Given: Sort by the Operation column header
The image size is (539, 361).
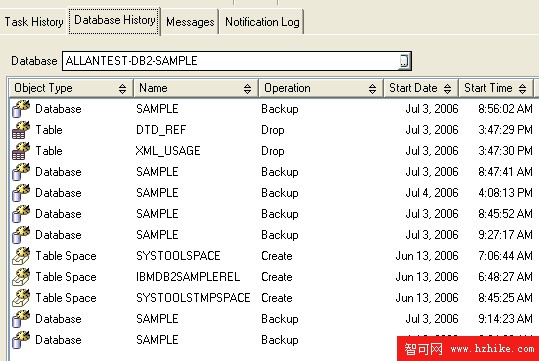Looking at the screenshot, I should click(321, 88).
